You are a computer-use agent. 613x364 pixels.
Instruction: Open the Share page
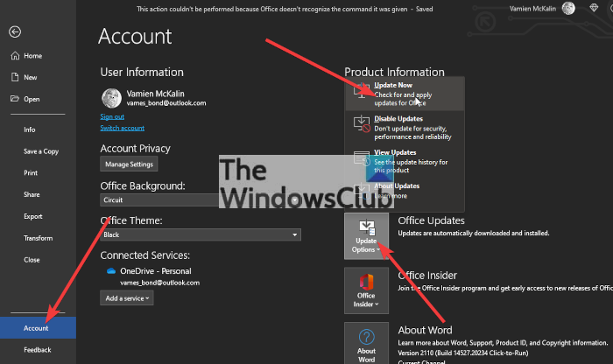pos(32,194)
